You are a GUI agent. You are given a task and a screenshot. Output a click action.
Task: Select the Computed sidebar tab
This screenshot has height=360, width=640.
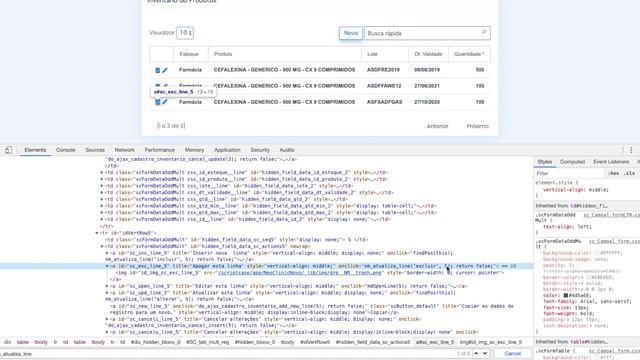(x=572, y=162)
